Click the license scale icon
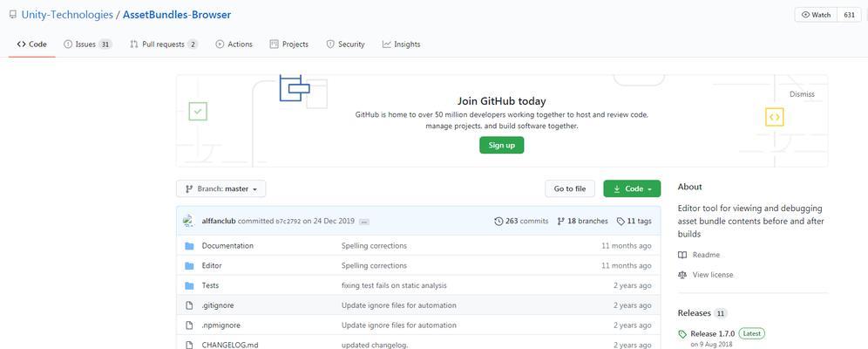 [x=682, y=275]
